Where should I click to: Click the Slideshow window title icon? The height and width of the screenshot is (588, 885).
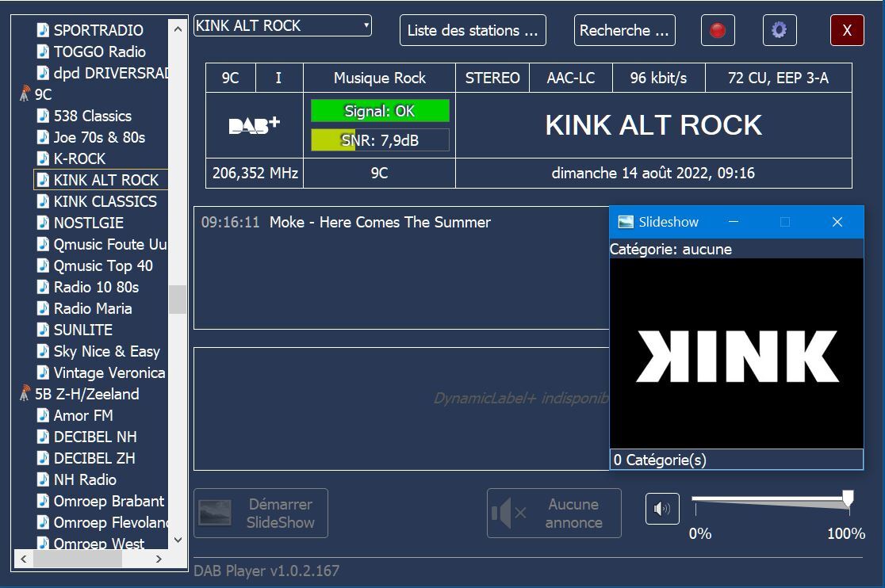click(x=626, y=222)
